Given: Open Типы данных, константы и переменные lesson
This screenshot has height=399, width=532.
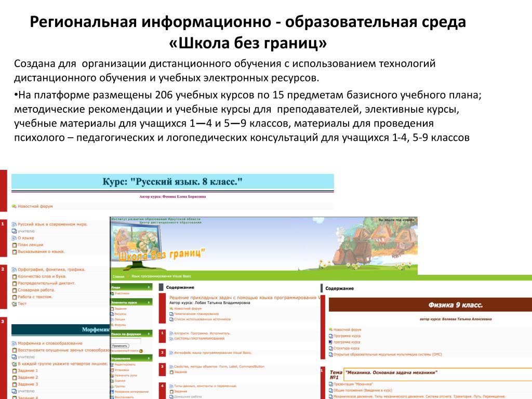Looking at the screenshot, I should pyautogui.click(x=205, y=386).
